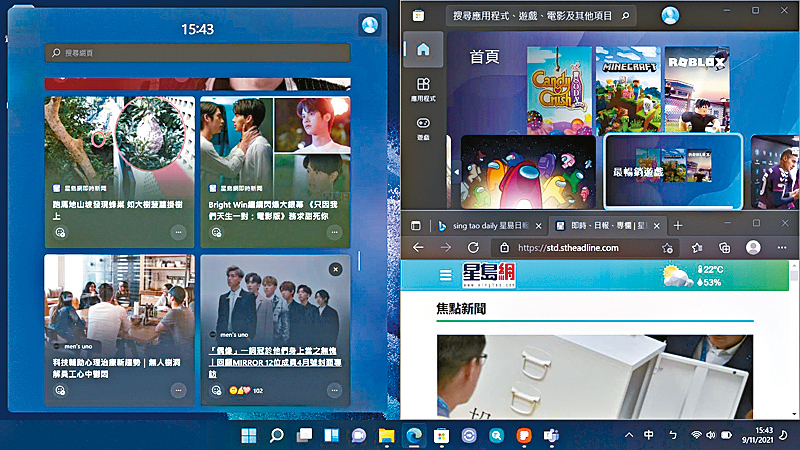Select Store Apps sidebar item
The height and width of the screenshot is (450, 800).
click(x=423, y=89)
